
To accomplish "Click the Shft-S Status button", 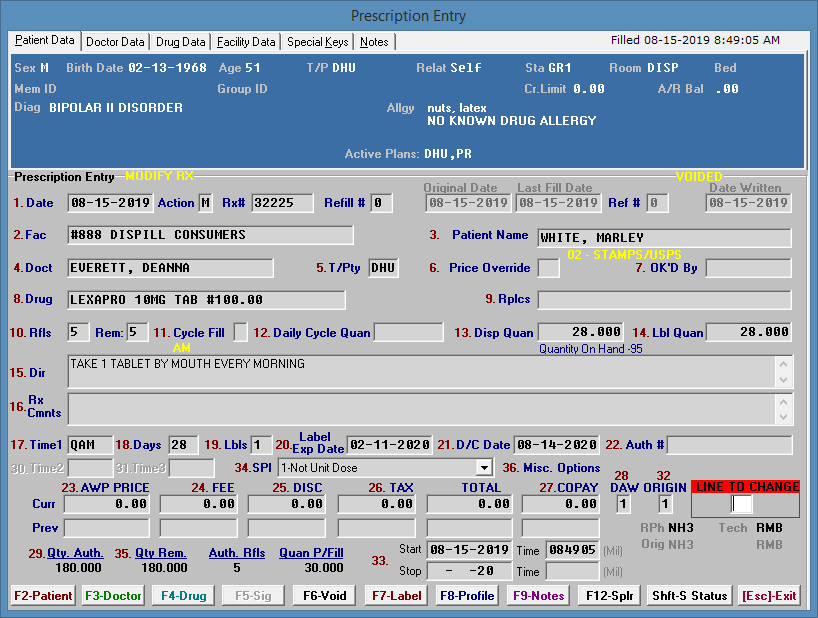I will click(x=689, y=596).
